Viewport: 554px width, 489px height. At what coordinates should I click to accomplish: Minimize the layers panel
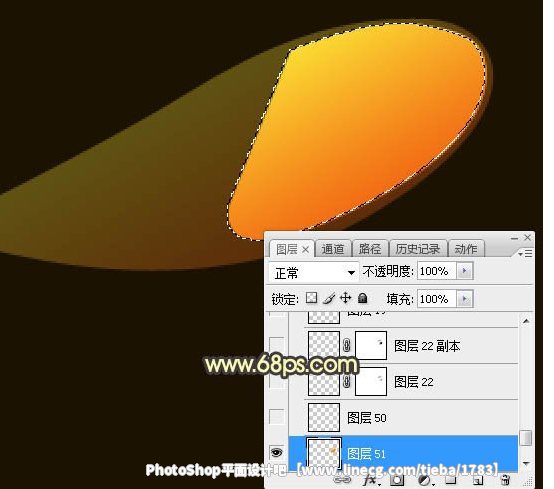tap(514, 239)
